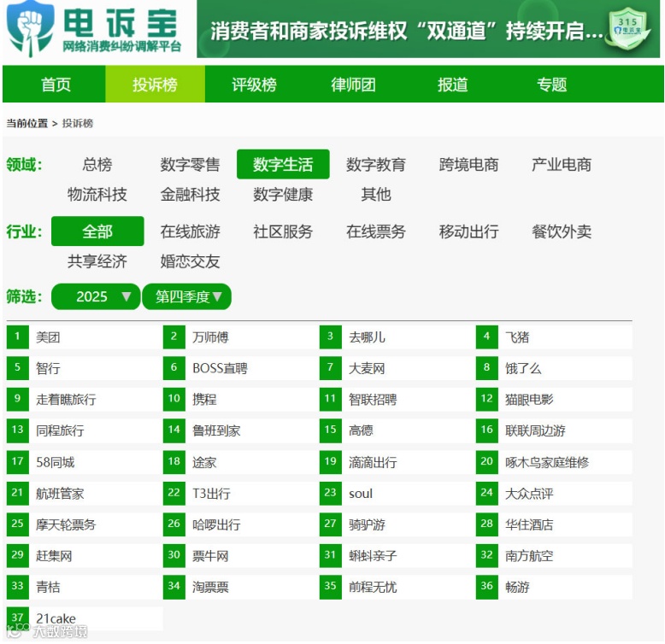Click 高德 in the ranking list
665x644 pixels.
[361, 430]
